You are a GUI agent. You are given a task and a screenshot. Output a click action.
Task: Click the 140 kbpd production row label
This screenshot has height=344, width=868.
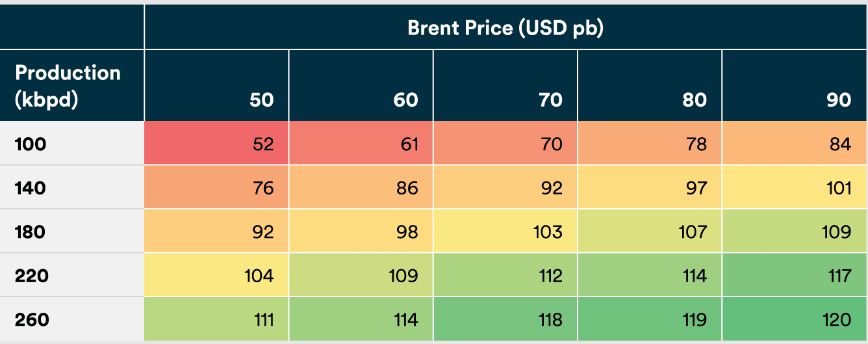(31, 188)
